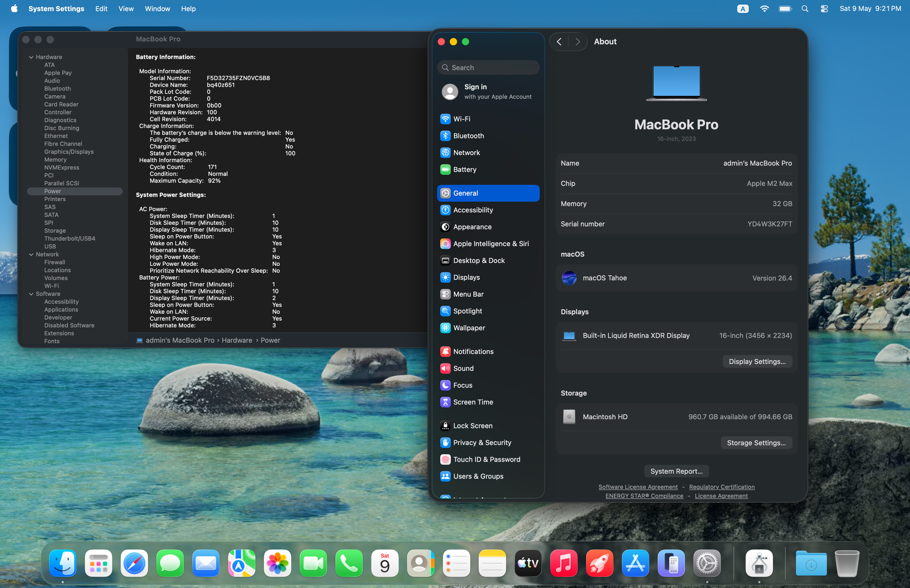Select Thunderbolt/USB4 in System Information

pos(70,238)
